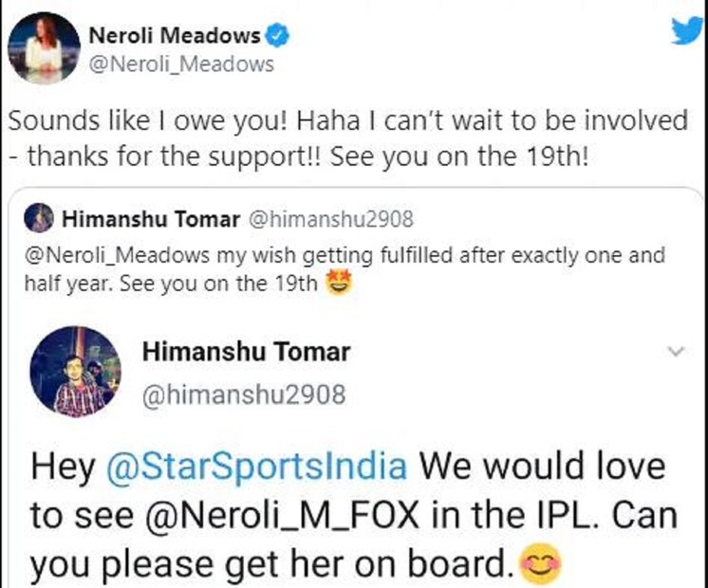Click the @Neroli_Meadows handle under the display name
Screen dimensions: 708x588
pyautogui.click(x=181, y=64)
